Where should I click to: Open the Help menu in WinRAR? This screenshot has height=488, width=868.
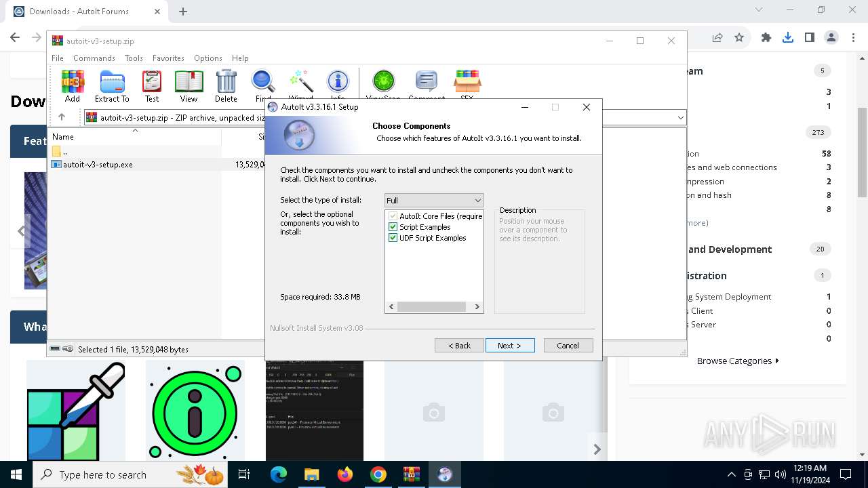(240, 58)
